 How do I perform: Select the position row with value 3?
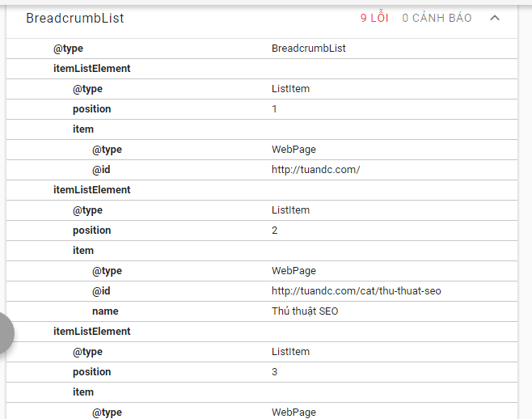point(262,372)
